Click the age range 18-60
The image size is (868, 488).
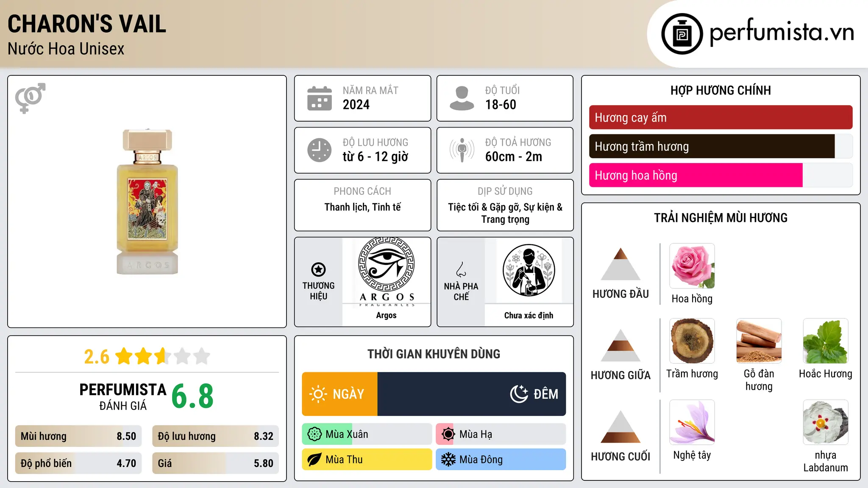coord(501,105)
